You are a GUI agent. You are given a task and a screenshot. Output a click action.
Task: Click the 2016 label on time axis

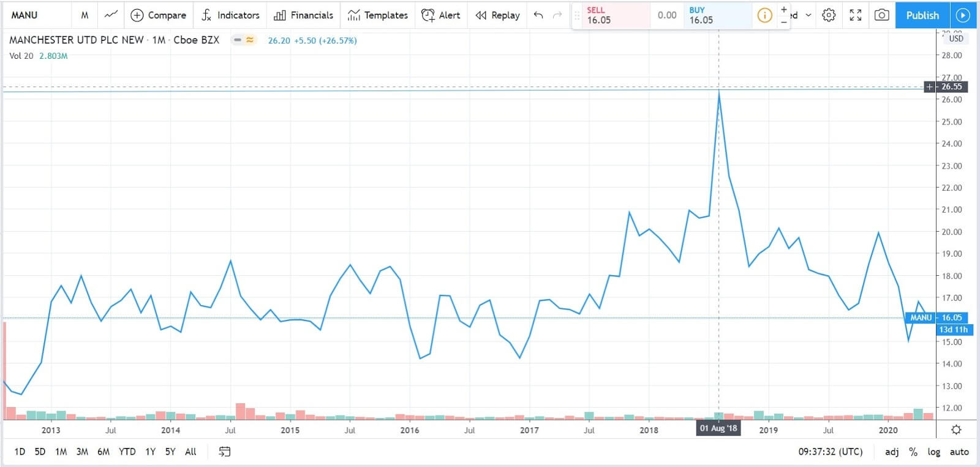410,430
